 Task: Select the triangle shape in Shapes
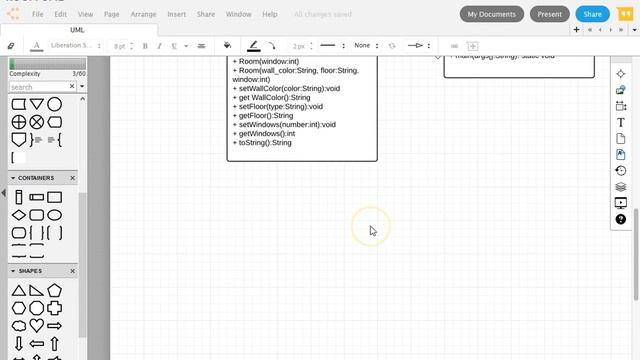coord(18,290)
